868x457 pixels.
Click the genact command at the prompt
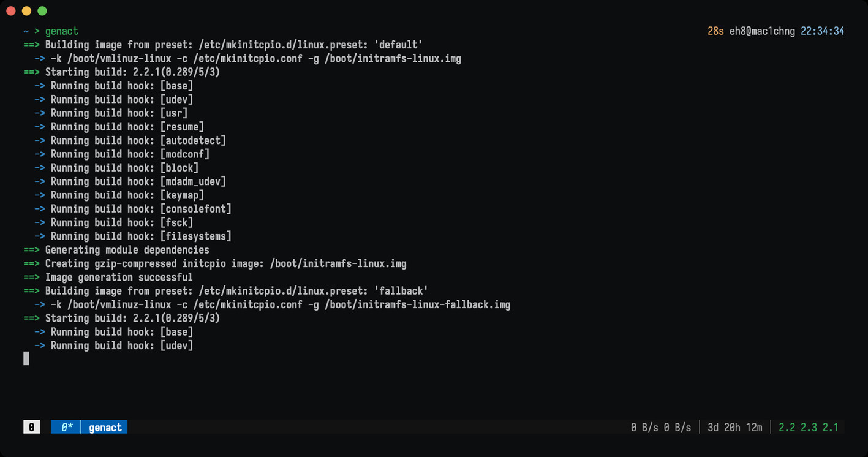[x=62, y=31]
